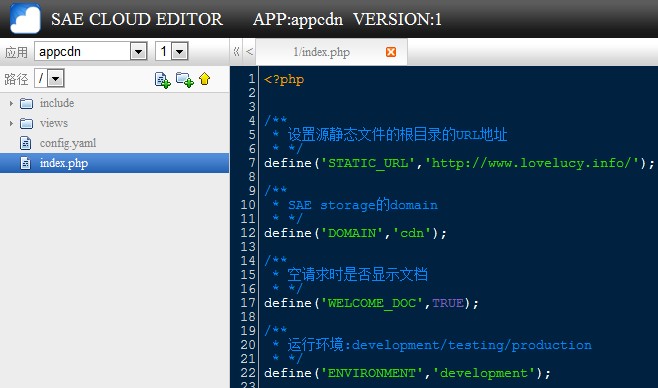Screen dimensions: 658x388
Task: Open config.yaml file
Action: [68, 143]
